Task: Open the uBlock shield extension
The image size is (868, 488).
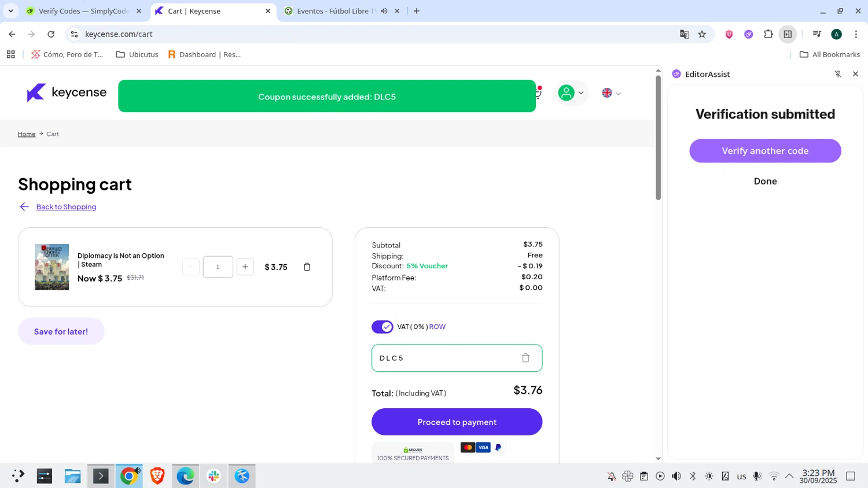Action: coord(729,34)
